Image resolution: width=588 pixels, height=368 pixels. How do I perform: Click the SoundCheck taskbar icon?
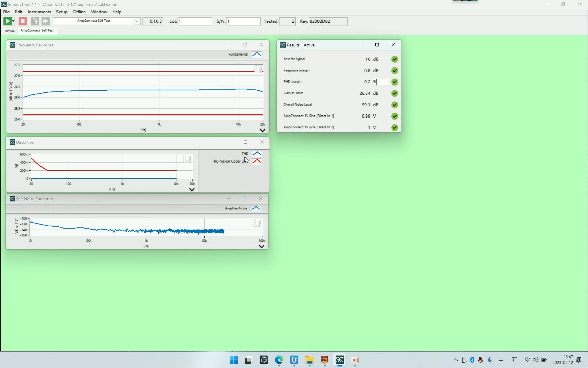pos(340,360)
